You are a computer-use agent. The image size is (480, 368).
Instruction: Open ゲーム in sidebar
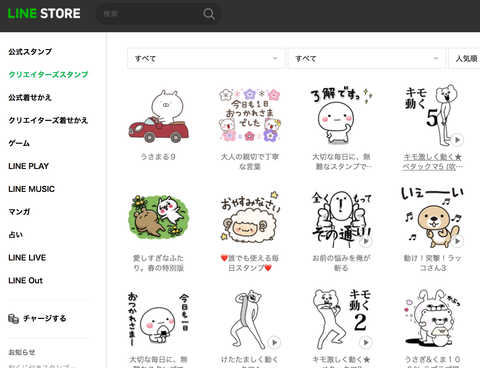point(19,143)
